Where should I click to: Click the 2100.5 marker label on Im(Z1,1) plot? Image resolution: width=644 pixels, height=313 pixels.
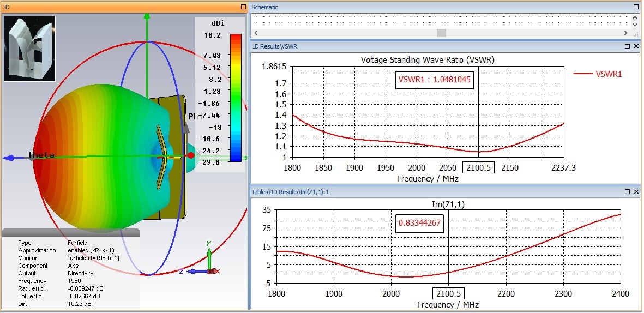[448, 293]
